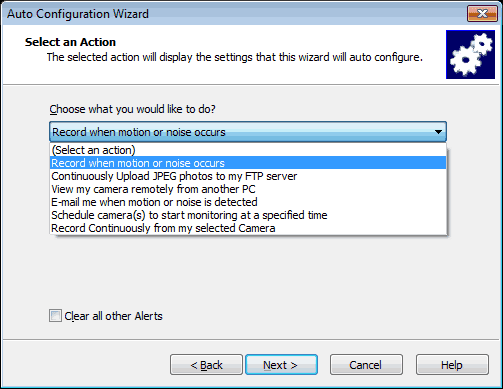Select Record Continuously from my selected Camera
The image size is (503, 389).
(248, 228)
